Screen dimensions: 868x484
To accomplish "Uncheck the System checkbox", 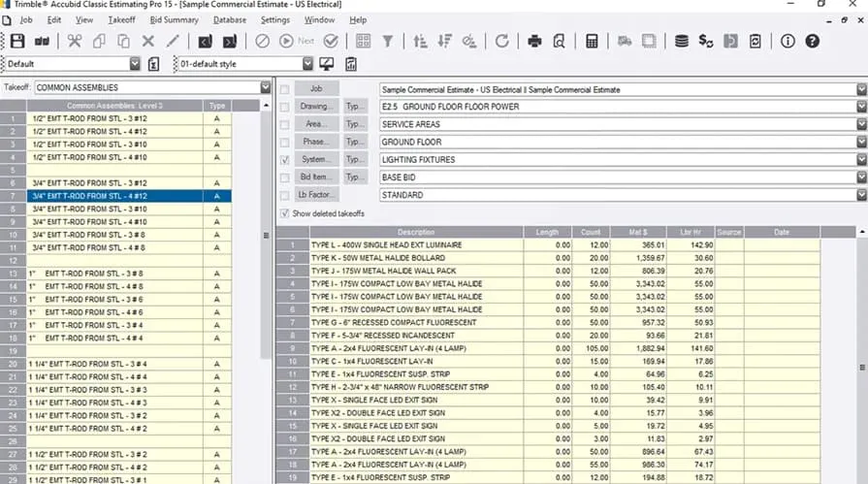I will click(284, 160).
